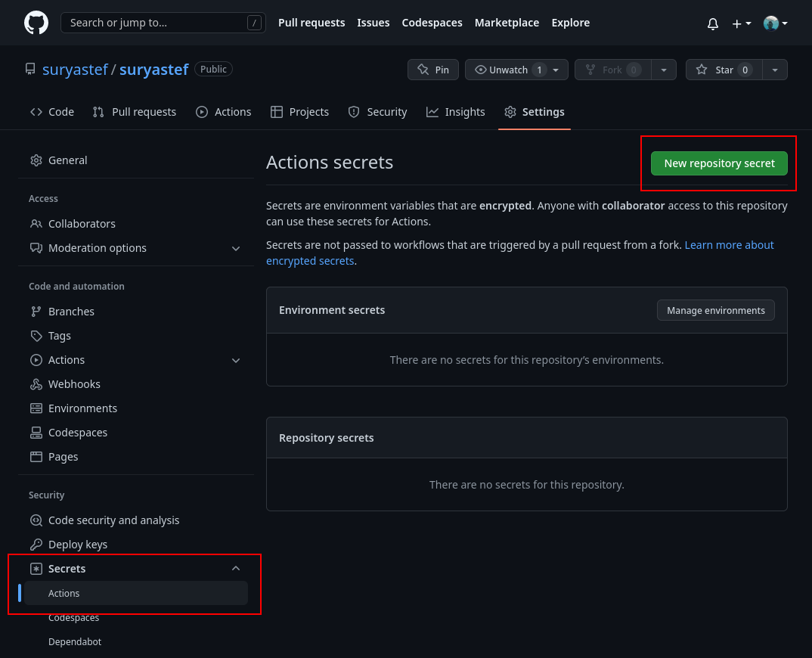Expand the Fork dropdown arrow
The image size is (812, 658).
[x=663, y=70]
